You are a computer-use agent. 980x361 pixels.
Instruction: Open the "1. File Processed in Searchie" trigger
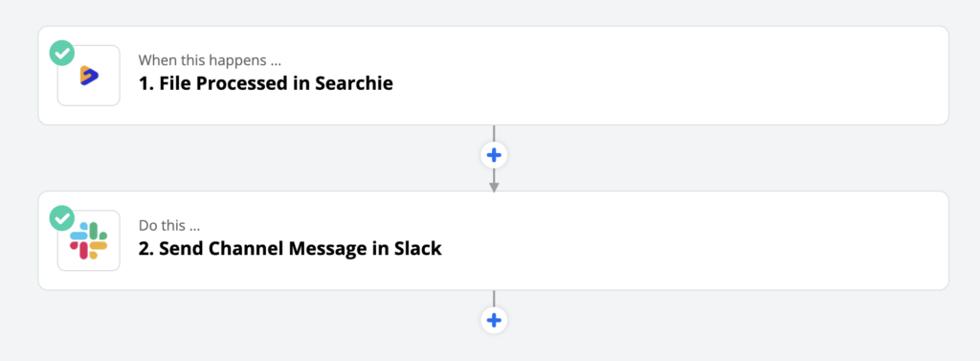tap(266, 83)
